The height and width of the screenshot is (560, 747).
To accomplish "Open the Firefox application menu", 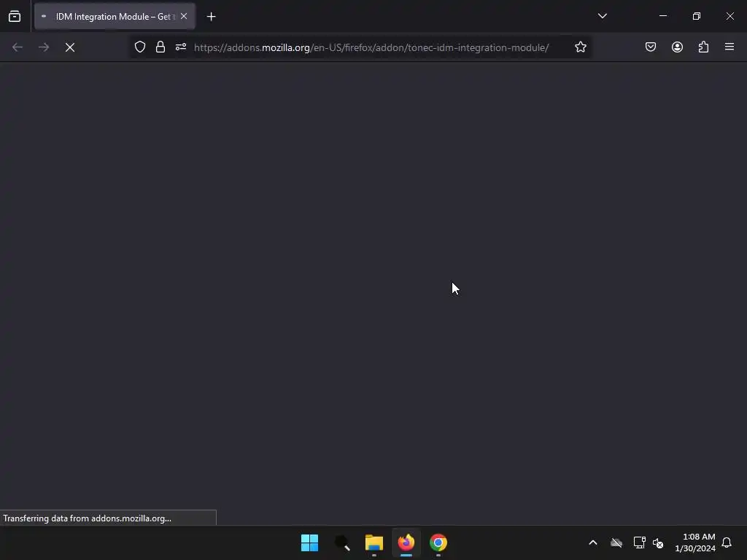I will pos(729,47).
